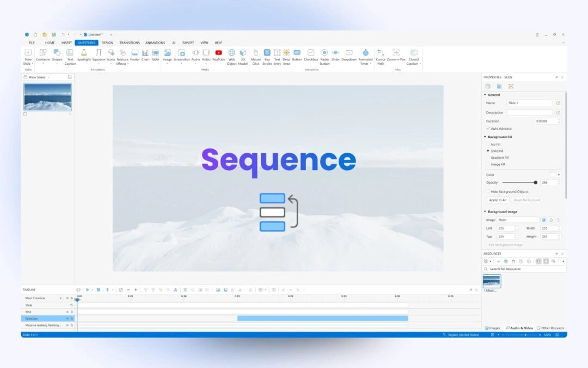Screen dimensions: 588x368
Task: Click the zoom slider in status bar
Action: coord(525,335)
